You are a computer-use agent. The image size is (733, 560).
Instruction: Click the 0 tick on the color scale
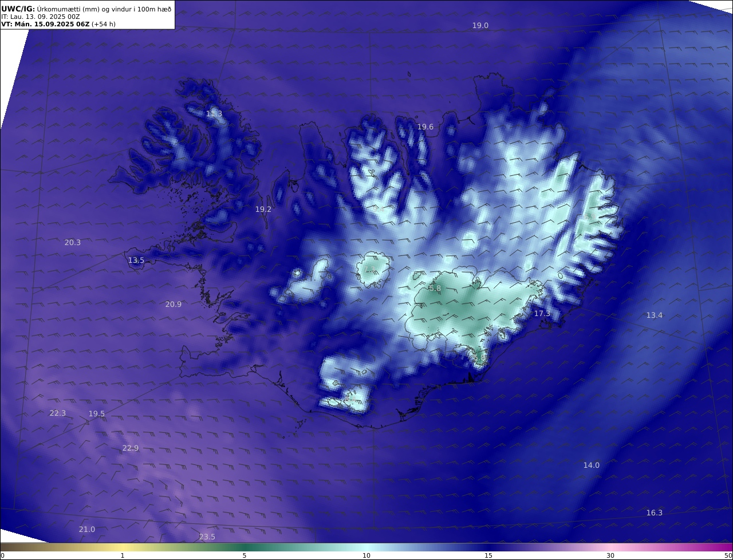pos(2,555)
